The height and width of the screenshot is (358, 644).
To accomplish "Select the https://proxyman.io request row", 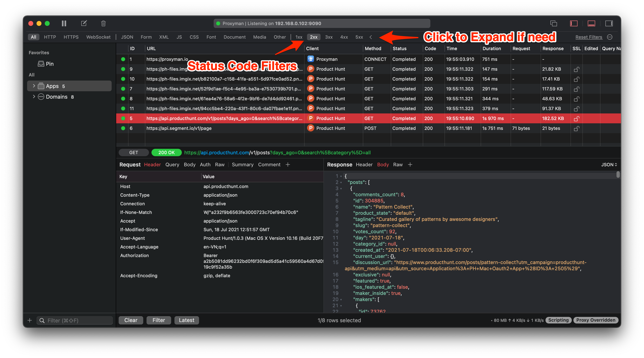I will pyautogui.click(x=369, y=59).
